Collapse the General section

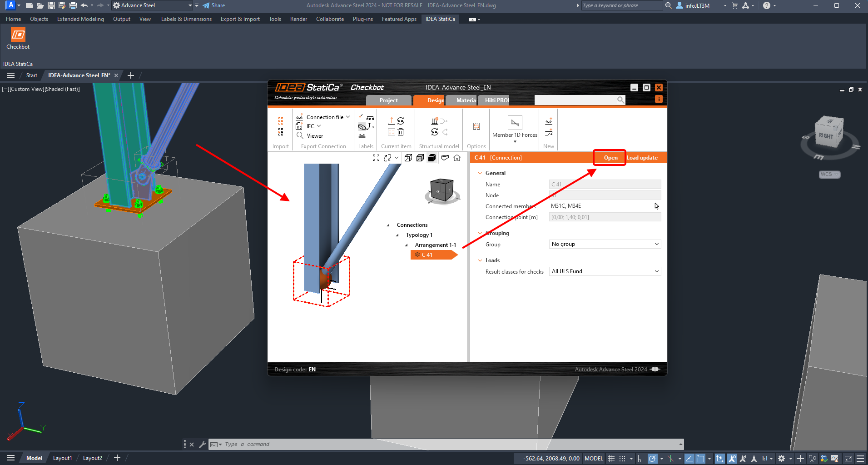pos(480,173)
